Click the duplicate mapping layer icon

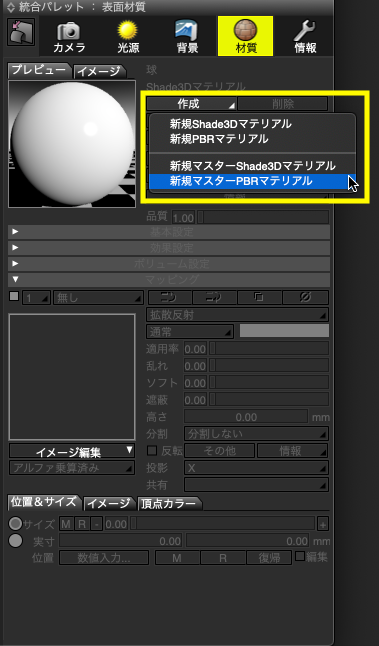(260, 297)
